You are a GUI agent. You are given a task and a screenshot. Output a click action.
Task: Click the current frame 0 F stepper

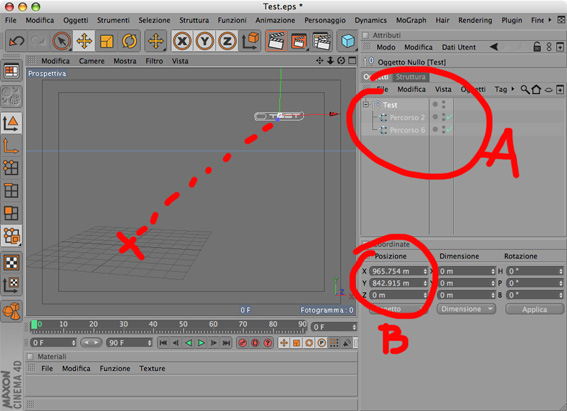coord(354,327)
